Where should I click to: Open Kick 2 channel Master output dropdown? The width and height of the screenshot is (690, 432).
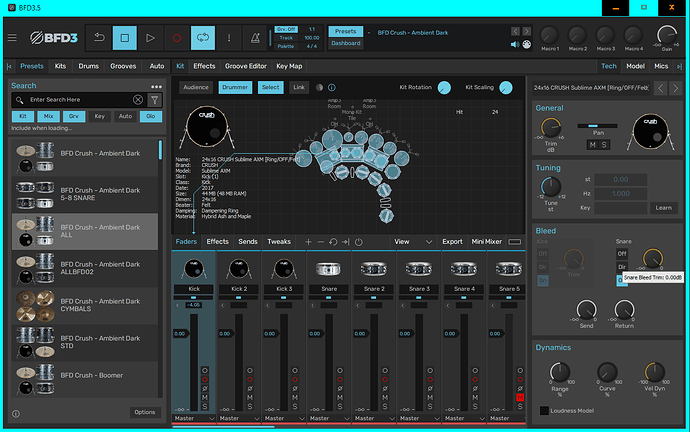239,418
